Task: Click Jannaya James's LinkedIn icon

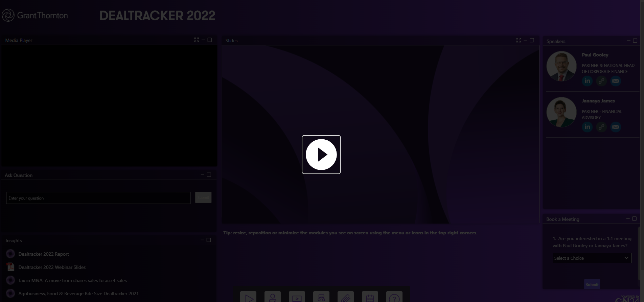Action: coord(587,127)
